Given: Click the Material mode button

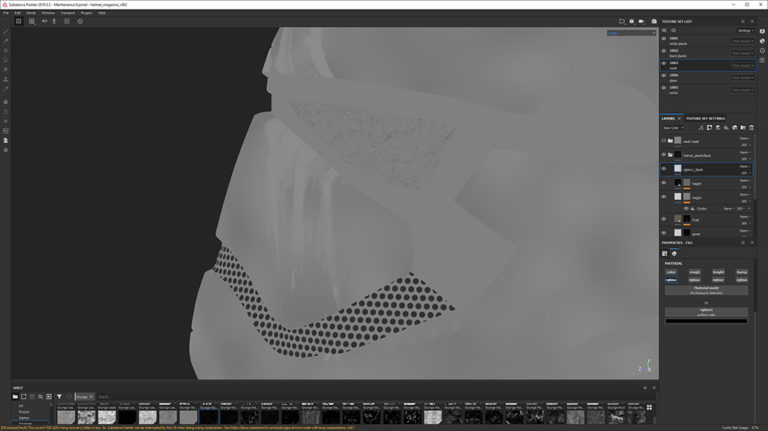Looking at the screenshot, I should coord(706,290).
